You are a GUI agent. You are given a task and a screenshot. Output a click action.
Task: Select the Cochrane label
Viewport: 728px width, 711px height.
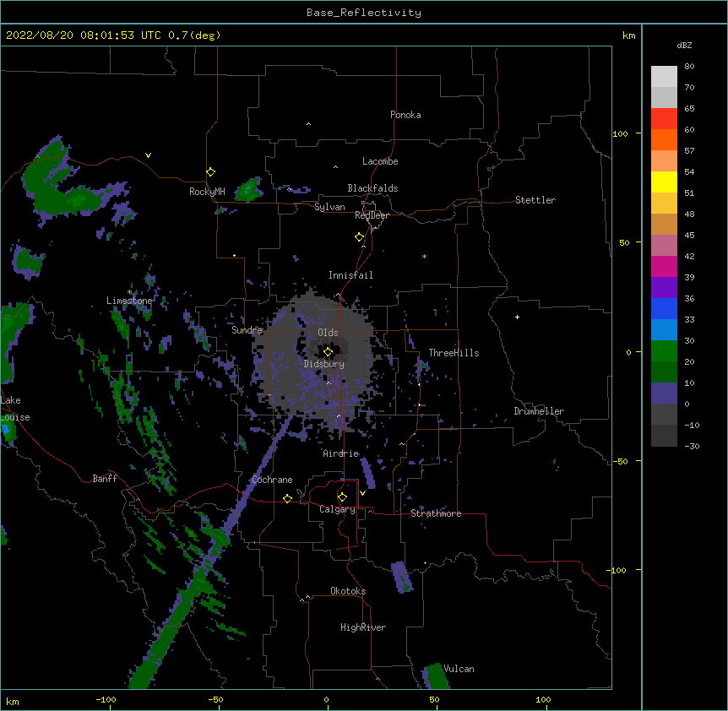pos(272,480)
